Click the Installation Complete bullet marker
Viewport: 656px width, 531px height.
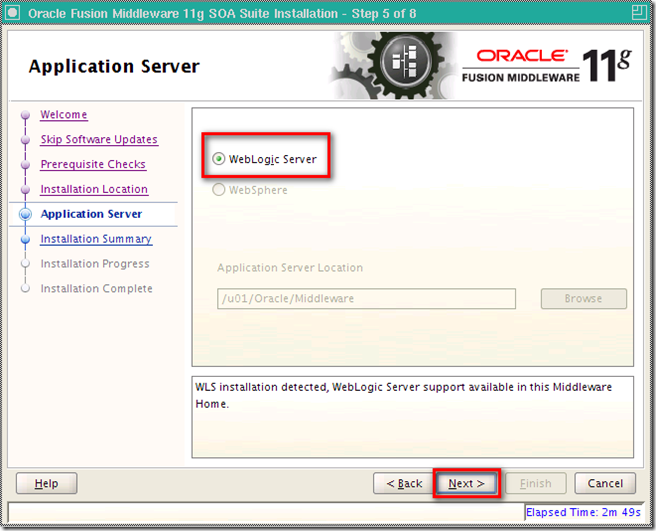[25, 288]
